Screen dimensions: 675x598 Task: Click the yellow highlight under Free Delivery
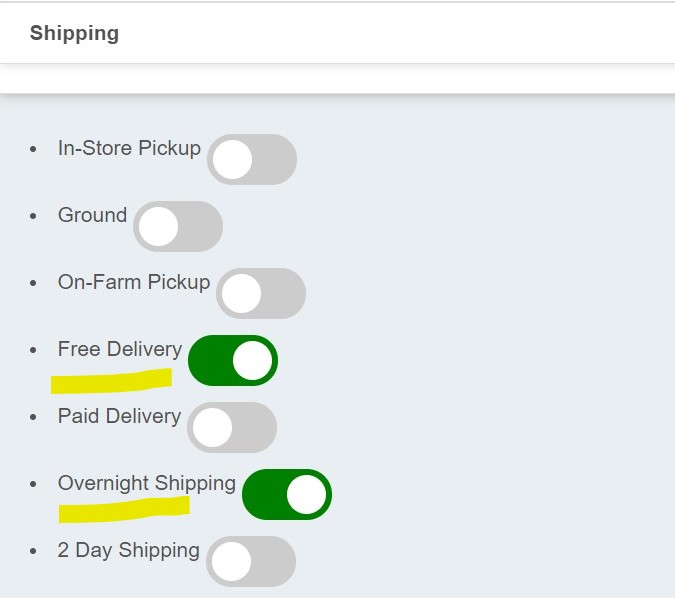coord(110,381)
